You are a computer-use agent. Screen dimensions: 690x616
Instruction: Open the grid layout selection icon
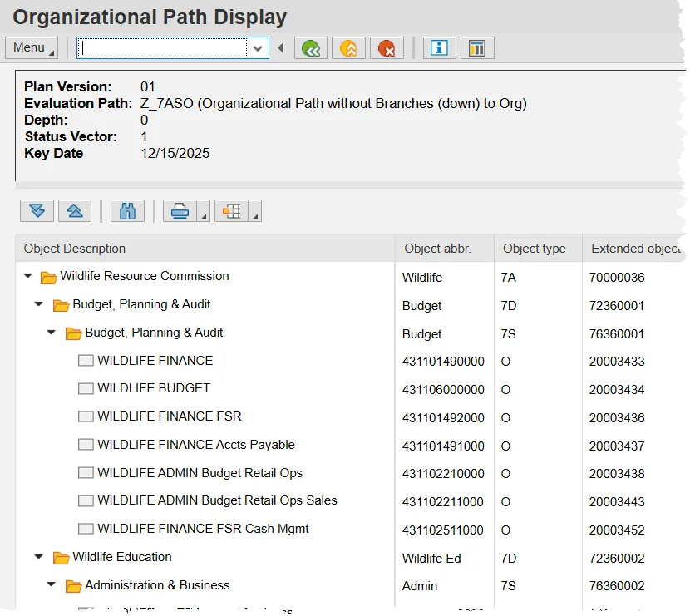[232, 211]
